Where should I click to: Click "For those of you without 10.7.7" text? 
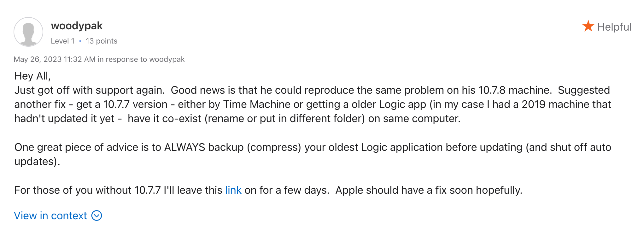[x=87, y=190]
